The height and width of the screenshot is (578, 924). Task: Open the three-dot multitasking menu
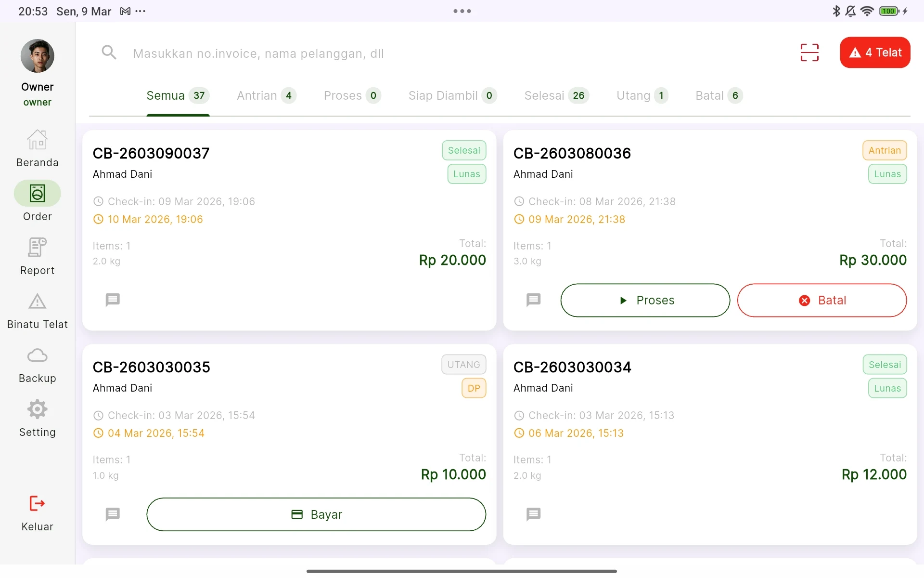click(x=462, y=11)
